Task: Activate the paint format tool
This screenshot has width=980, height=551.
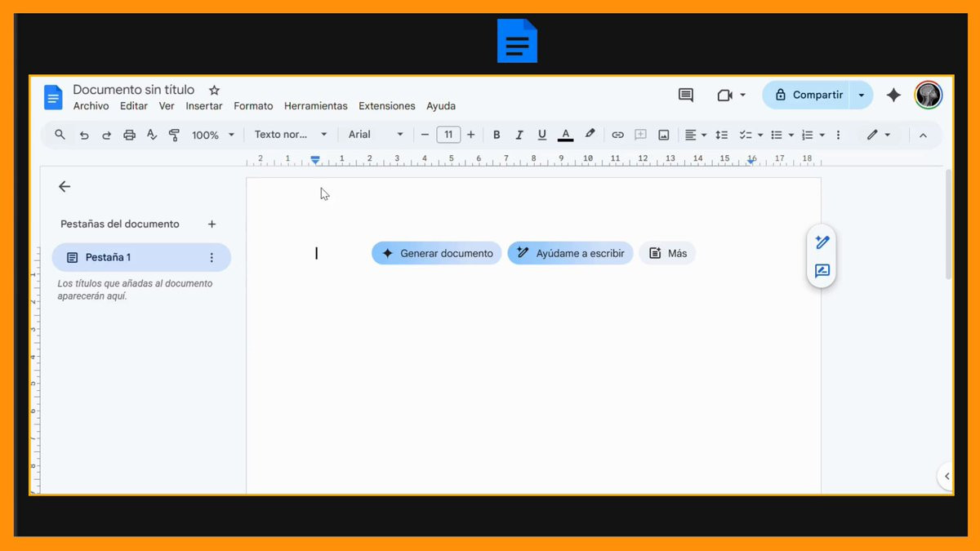Action: [174, 136]
